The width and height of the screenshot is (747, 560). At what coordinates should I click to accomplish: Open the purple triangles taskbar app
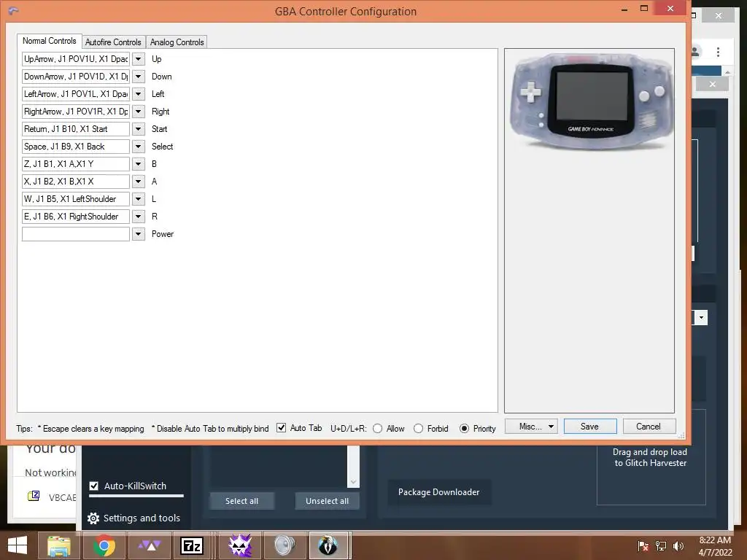(x=149, y=545)
